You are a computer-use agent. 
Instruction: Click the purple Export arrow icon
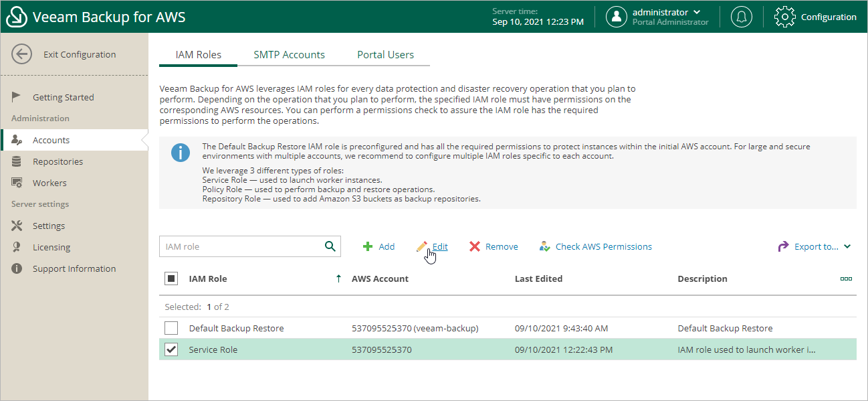tap(783, 246)
